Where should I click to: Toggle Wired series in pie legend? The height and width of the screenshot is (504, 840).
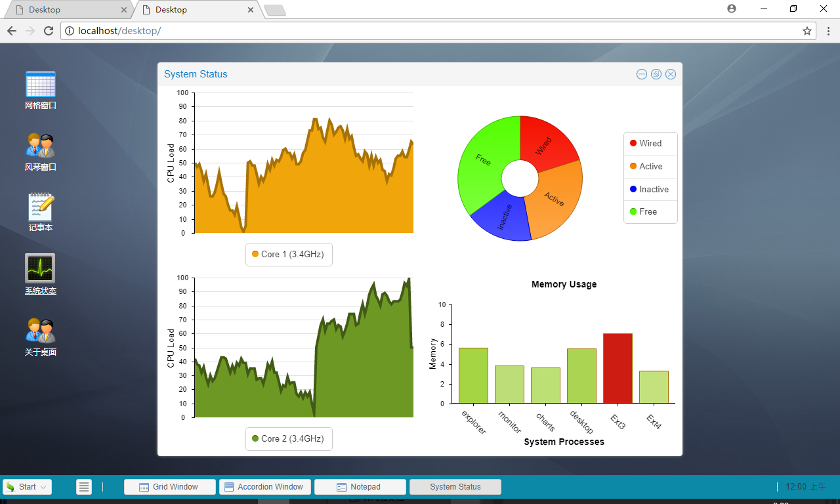coord(650,143)
